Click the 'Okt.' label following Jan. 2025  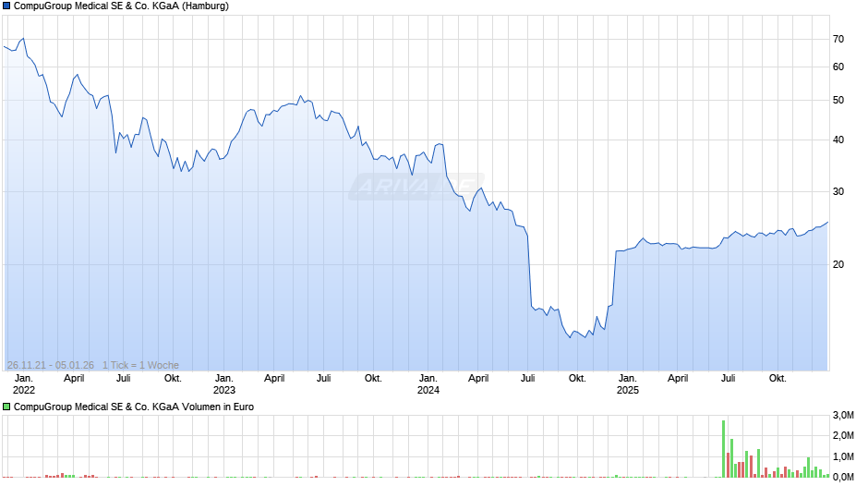coord(778,378)
